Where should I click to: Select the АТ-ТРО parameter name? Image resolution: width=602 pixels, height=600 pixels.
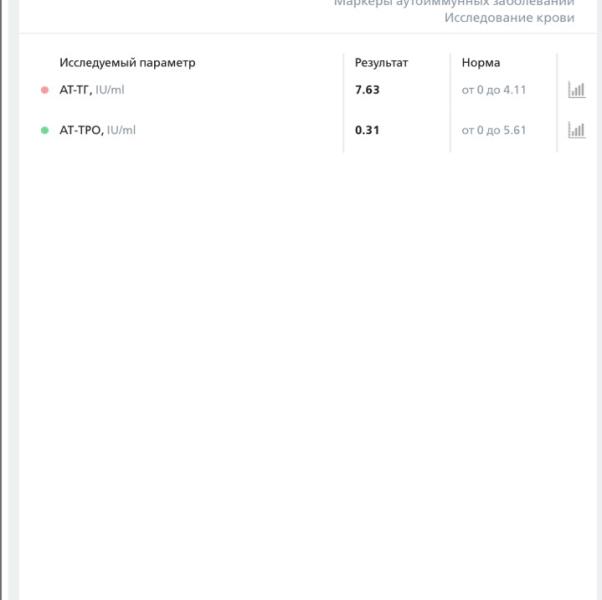(80, 130)
